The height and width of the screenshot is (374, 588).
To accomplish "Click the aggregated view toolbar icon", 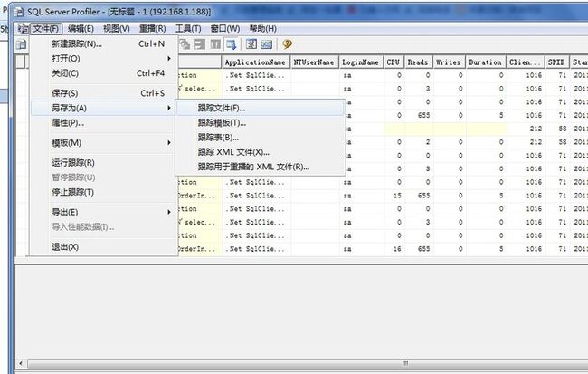I will click(x=215, y=44).
